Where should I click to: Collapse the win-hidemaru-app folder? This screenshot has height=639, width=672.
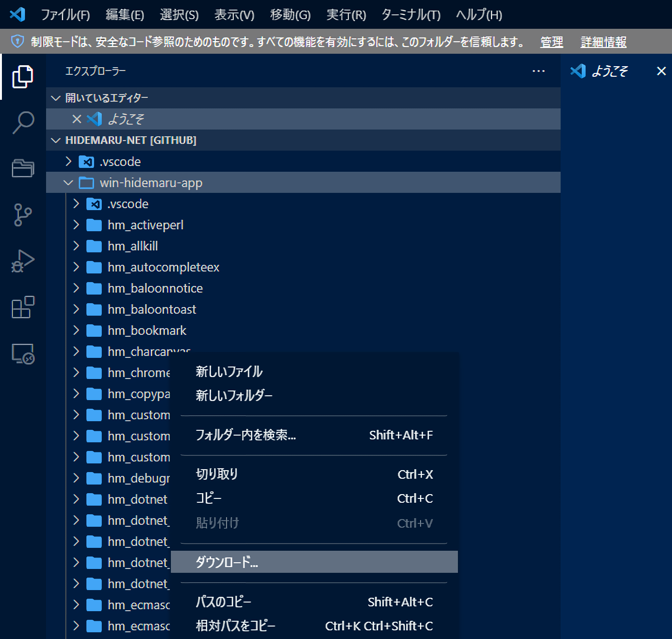click(68, 183)
